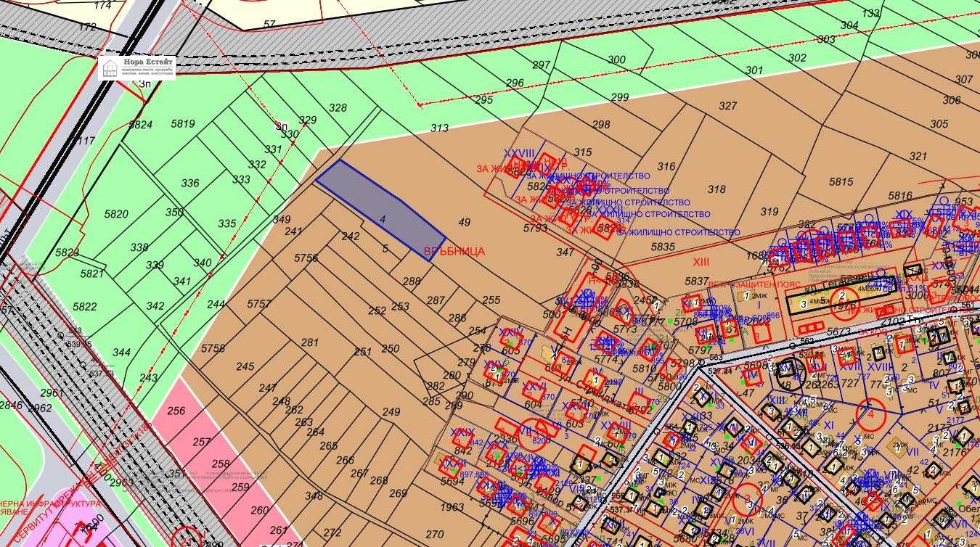Click pink zone parcel 258
Image resolution: width=980 pixels, height=547 pixels.
click(220, 464)
